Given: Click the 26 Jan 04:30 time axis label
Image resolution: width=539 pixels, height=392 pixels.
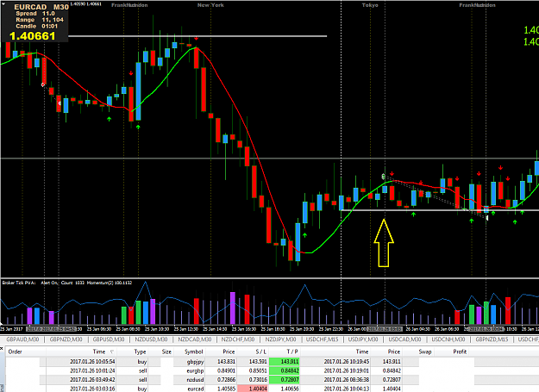Looking at the screenshot, I should coord(417,329).
